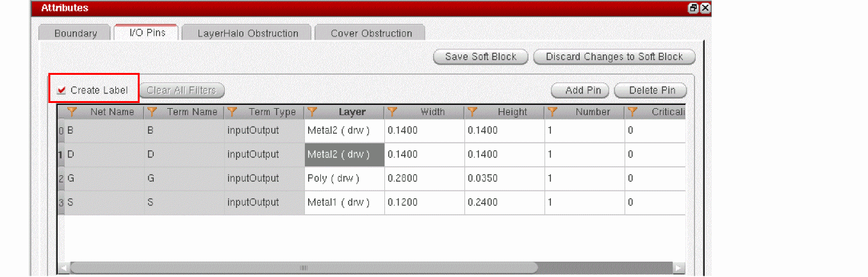Uncheck the Create Label checkbox

62,90
